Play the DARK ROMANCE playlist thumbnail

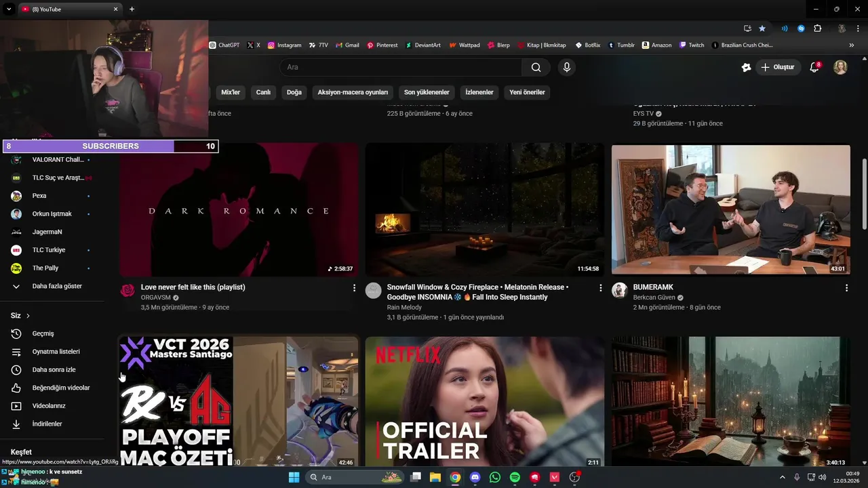tap(239, 210)
